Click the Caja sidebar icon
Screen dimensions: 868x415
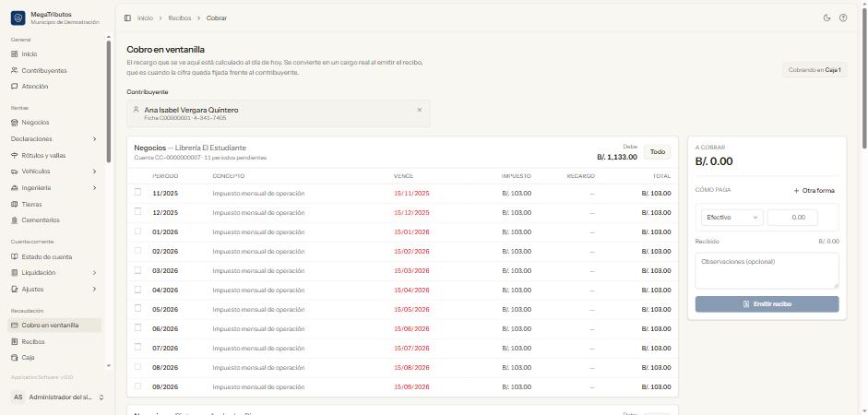tap(15, 358)
